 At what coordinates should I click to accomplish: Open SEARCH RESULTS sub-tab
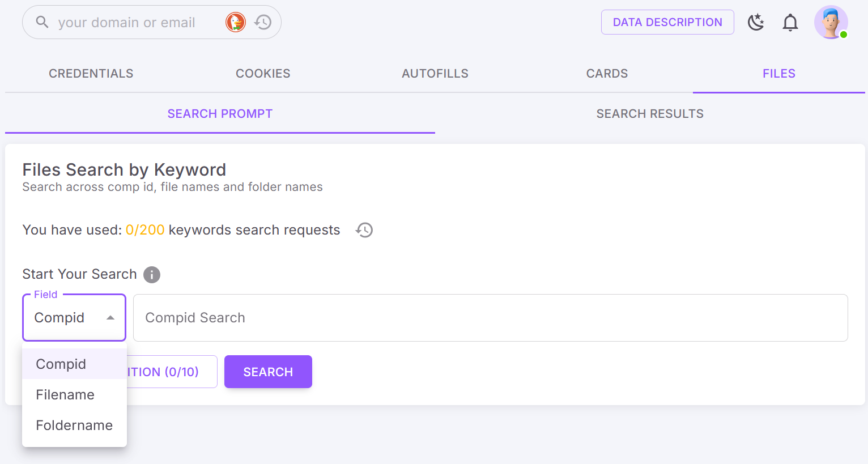click(x=650, y=114)
